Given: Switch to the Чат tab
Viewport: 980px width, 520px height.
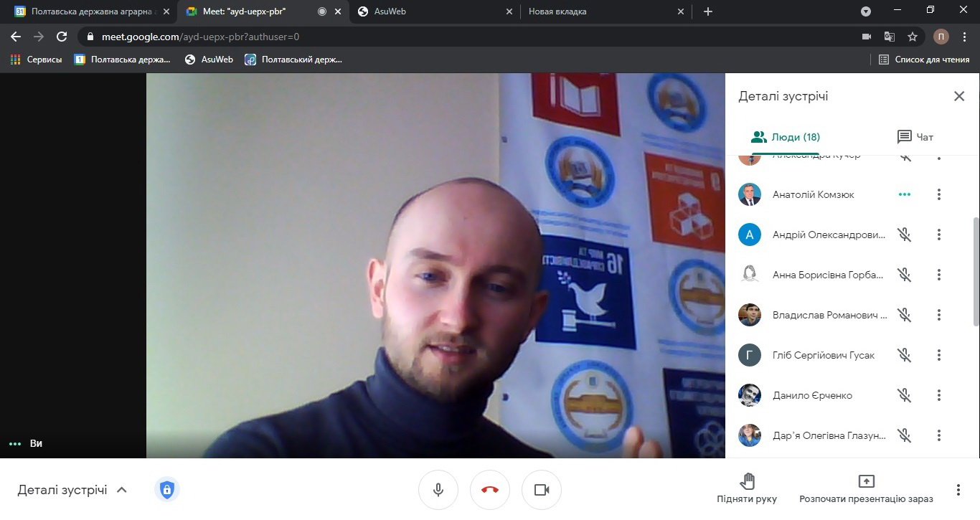Looking at the screenshot, I should (x=915, y=137).
